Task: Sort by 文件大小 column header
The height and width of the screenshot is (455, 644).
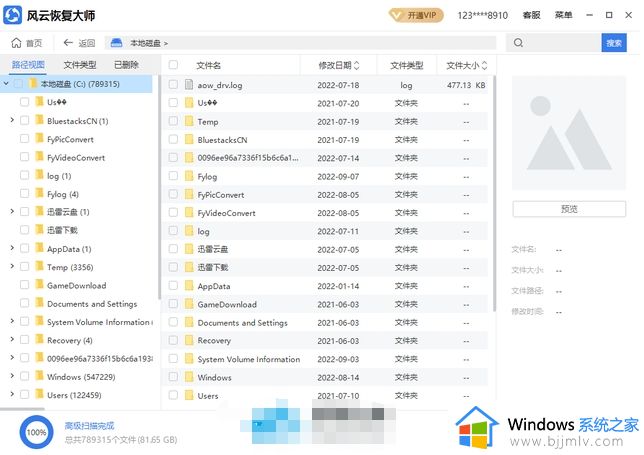Action: pos(467,65)
